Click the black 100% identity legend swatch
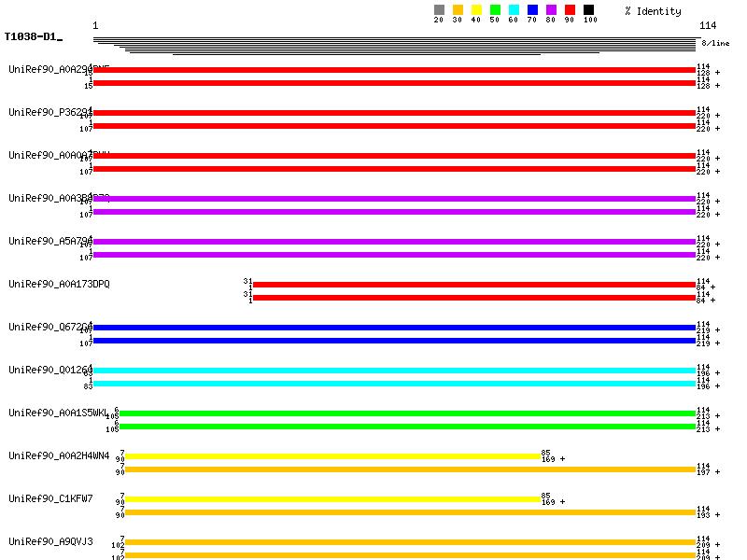Image resolution: width=747 pixels, height=560 pixels. [x=588, y=10]
